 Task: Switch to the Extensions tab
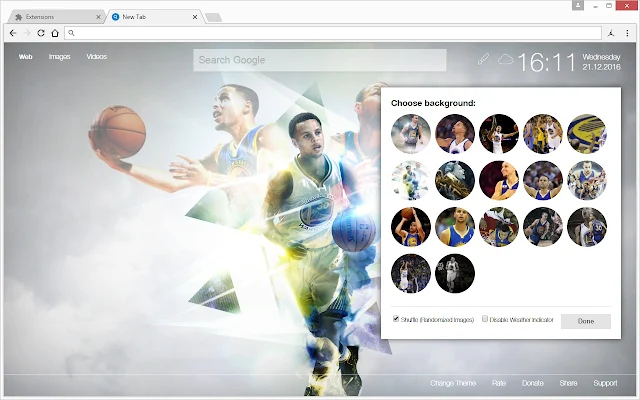pos(55,17)
